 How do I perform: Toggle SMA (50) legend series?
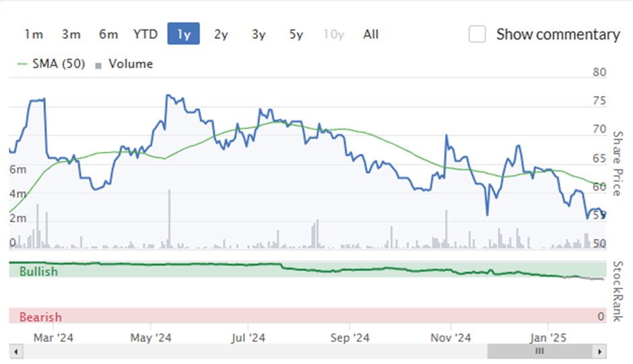point(51,64)
